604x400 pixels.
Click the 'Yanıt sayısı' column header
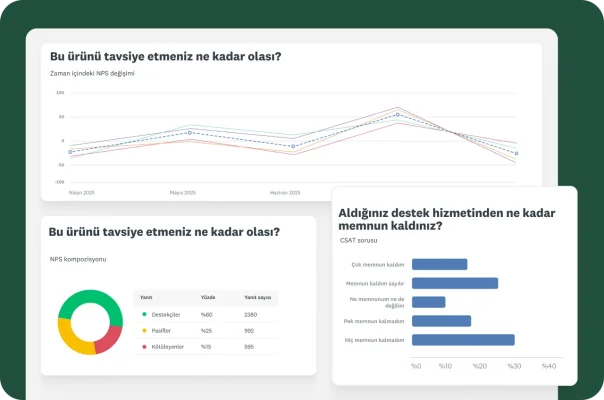(x=257, y=297)
